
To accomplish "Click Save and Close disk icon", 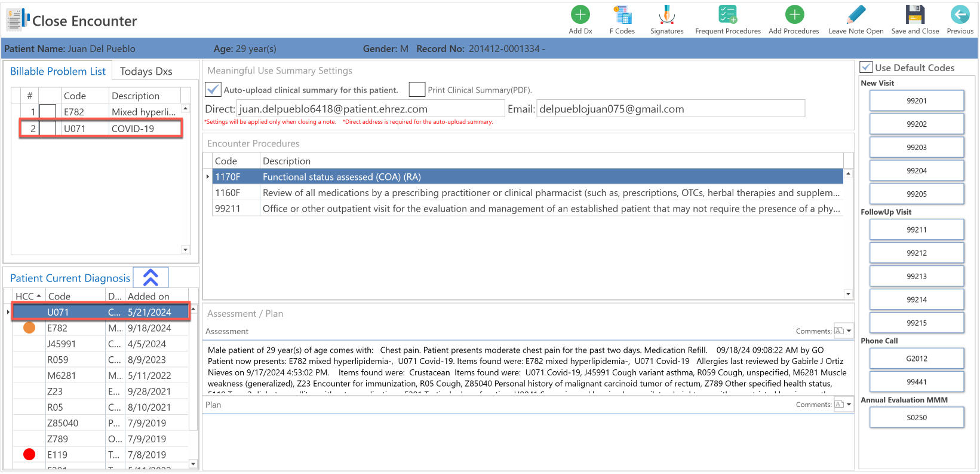I will pyautogui.click(x=915, y=14).
